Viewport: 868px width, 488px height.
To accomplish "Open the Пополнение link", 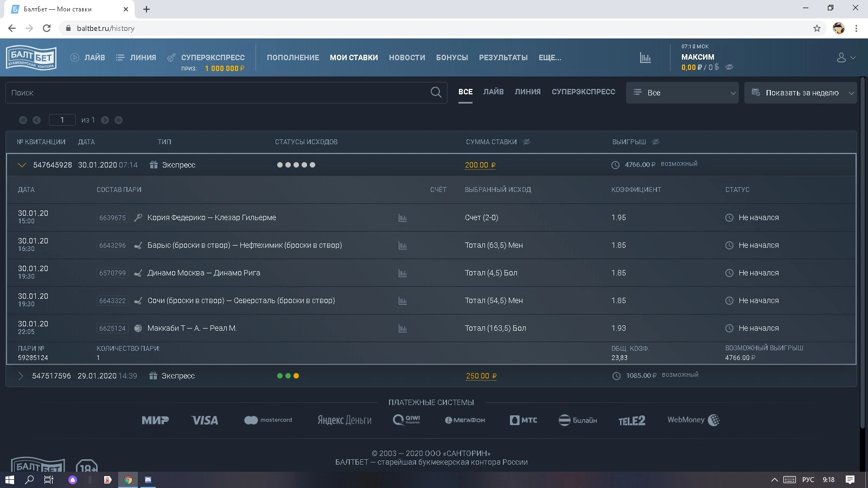I will (x=293, y=57).
